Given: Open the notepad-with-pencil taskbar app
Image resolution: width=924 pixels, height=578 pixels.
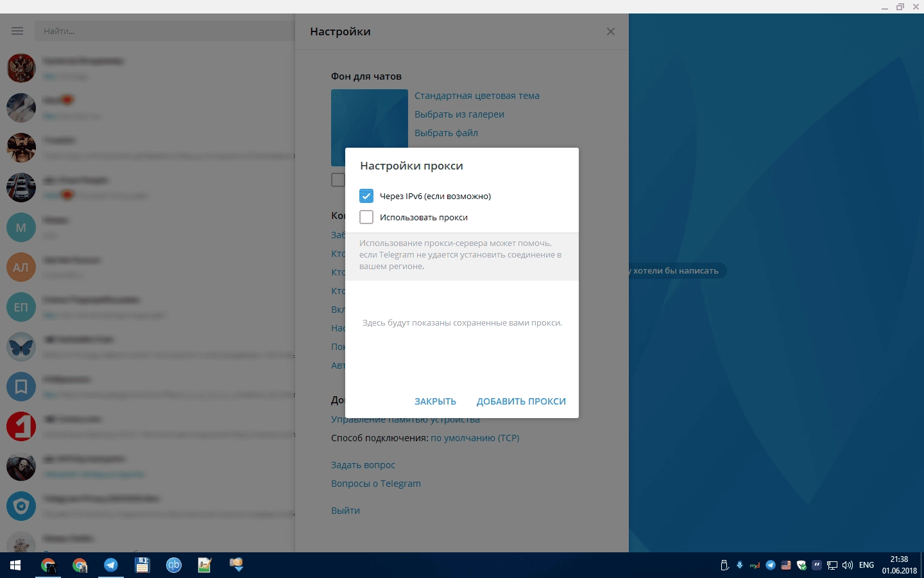Looking at the screenshot, I should (205, 565).
